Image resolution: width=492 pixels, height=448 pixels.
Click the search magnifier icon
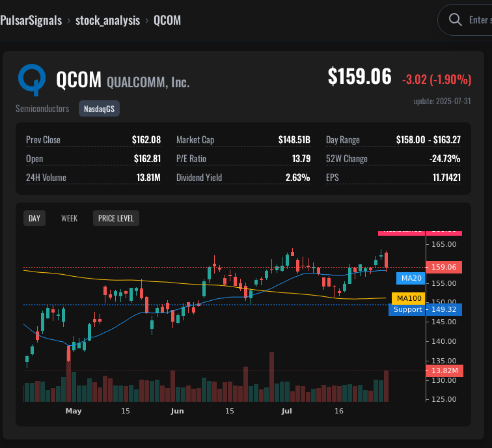coord(455,20)
